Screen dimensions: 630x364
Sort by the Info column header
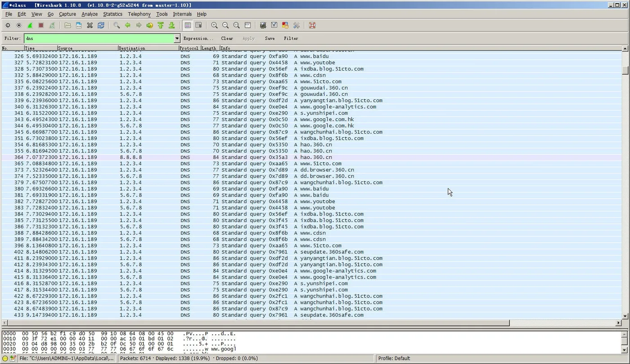[421, 48]
